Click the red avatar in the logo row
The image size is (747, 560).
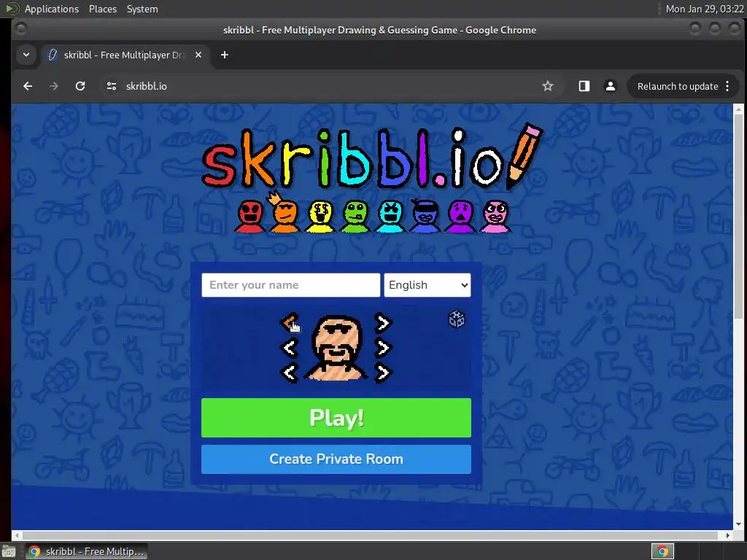[x=249, y=216]
